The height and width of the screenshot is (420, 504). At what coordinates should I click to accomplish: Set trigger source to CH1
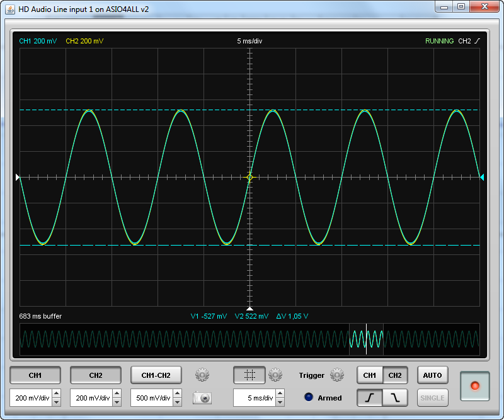(x=370, y=375)
